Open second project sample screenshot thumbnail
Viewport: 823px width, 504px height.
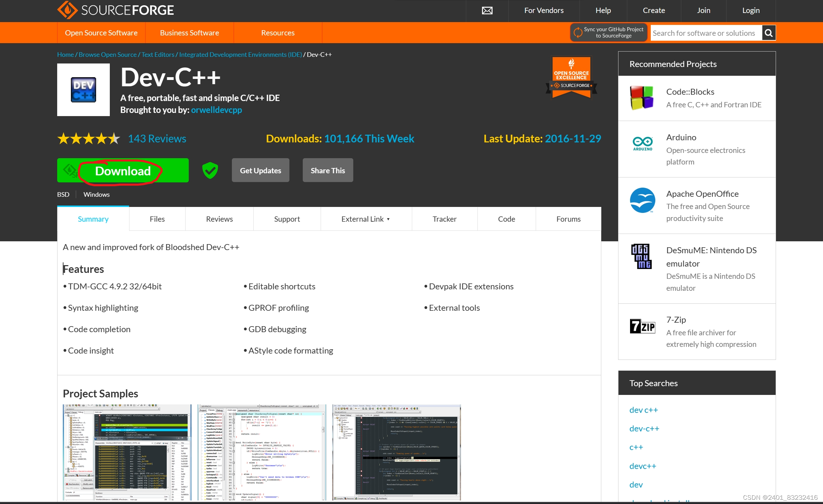coord(262,452)
